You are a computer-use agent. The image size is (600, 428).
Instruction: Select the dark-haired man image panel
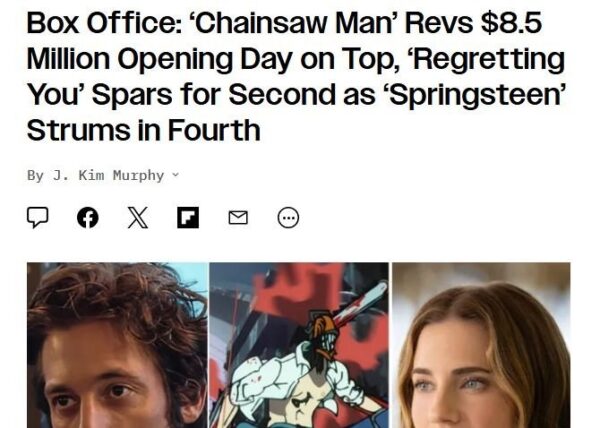coord(117,345)
